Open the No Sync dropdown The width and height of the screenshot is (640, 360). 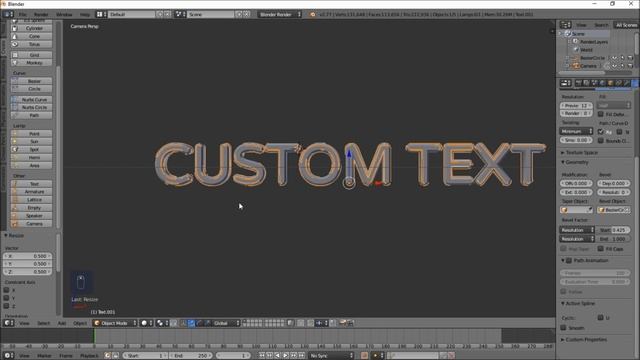point(331,356)
